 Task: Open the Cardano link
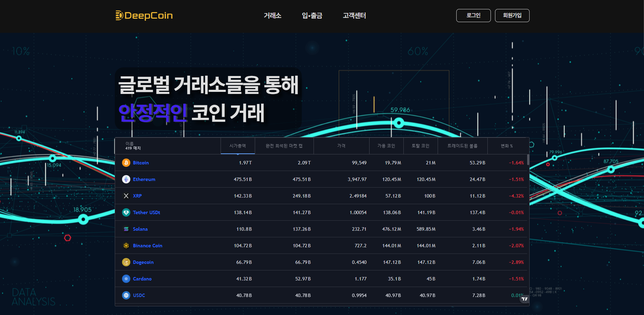click(x=142, y=279)
